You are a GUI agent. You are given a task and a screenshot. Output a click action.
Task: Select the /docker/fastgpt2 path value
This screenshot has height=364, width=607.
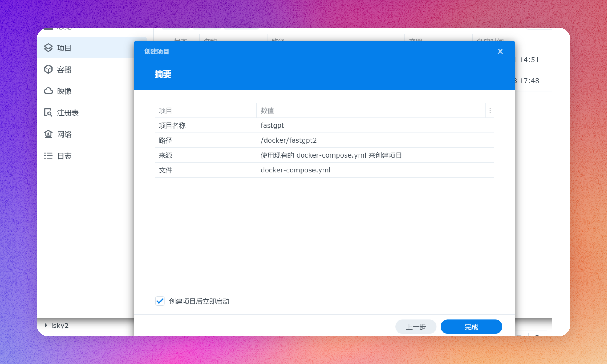[289, 140]
